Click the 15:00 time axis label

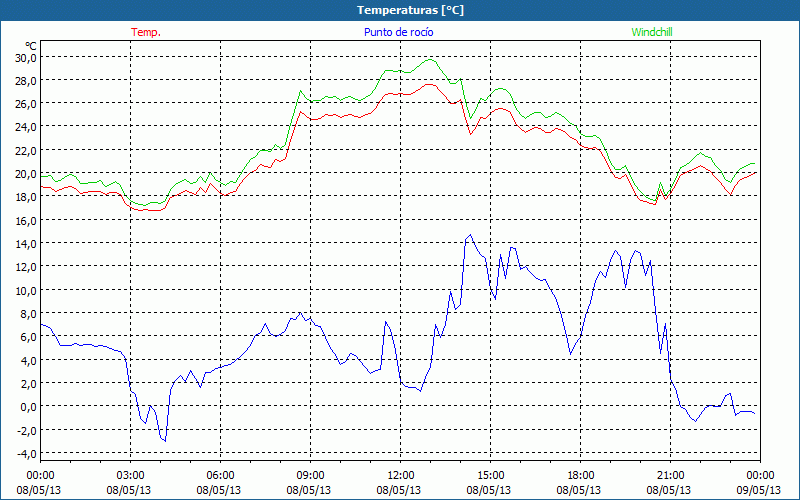tap(491, 476)
